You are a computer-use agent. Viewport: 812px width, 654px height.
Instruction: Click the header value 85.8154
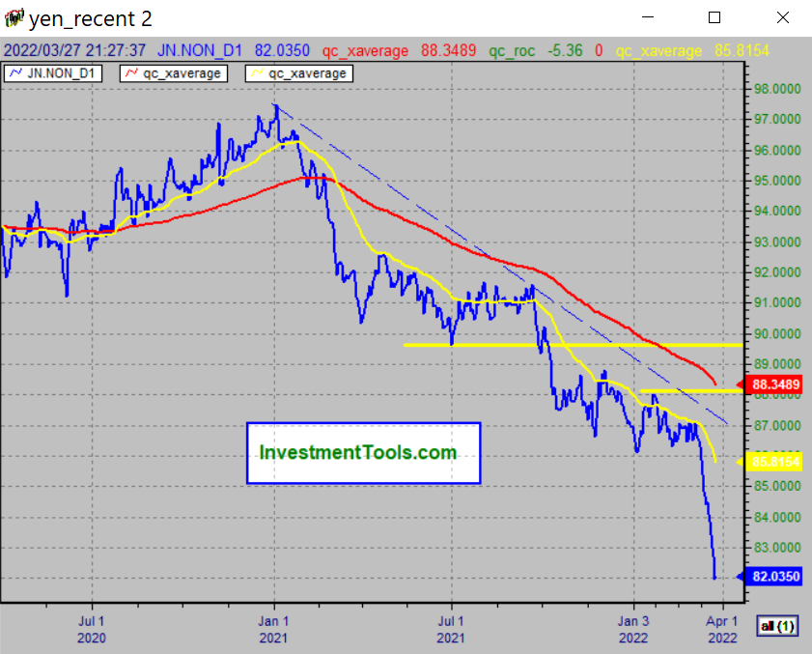pos(742,51)
